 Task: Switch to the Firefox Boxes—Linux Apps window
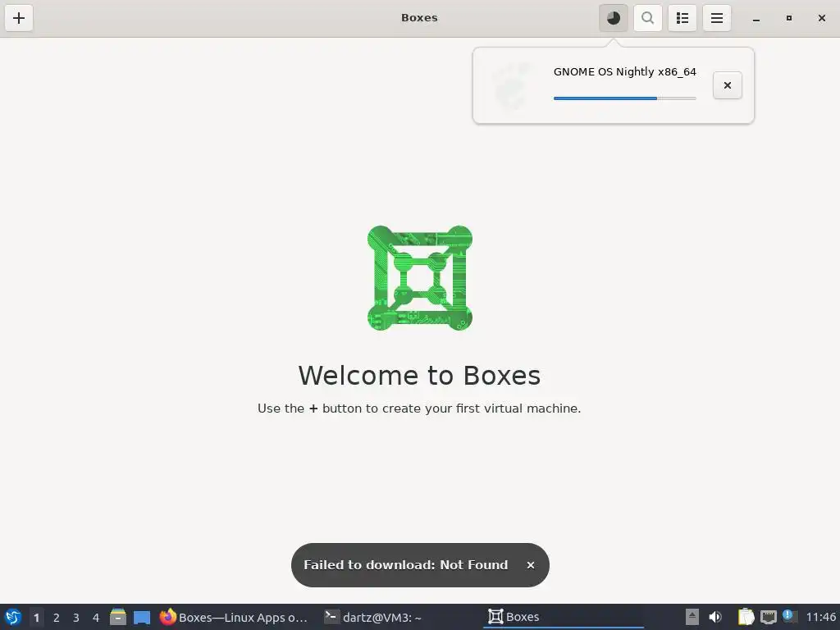coord(234,617)
